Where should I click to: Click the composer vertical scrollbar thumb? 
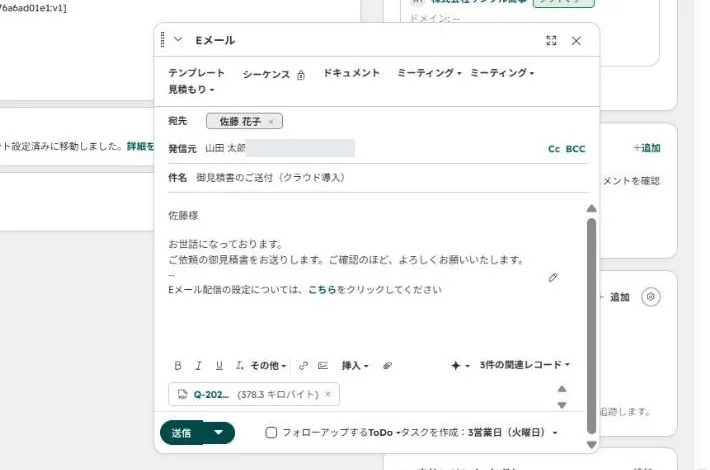point(591,326)
